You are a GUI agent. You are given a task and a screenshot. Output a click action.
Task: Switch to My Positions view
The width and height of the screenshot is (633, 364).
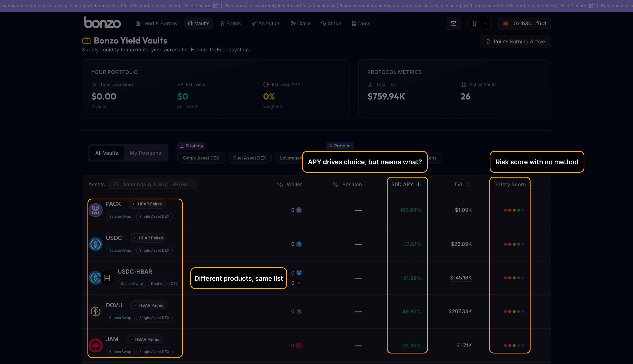coord(145,153)
